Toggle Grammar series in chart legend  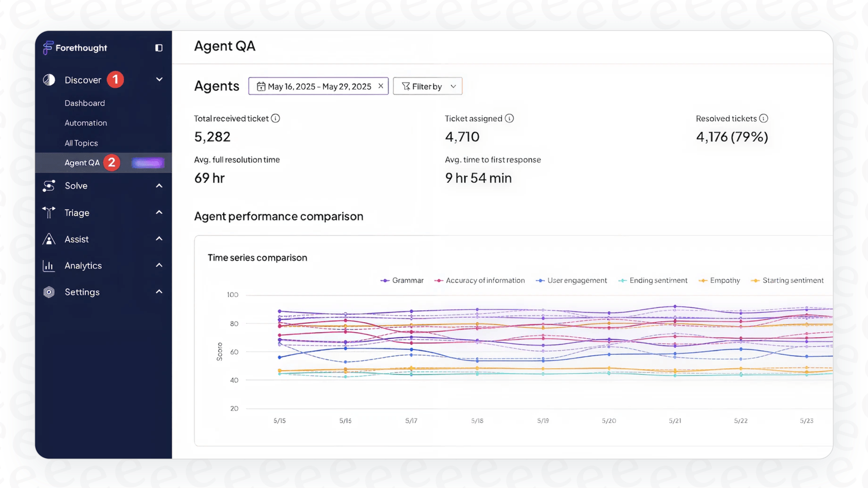(402, 280)
